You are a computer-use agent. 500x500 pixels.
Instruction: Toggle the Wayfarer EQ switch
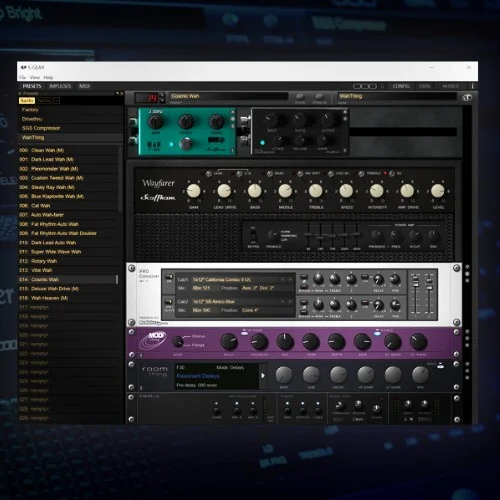[392, 173]
